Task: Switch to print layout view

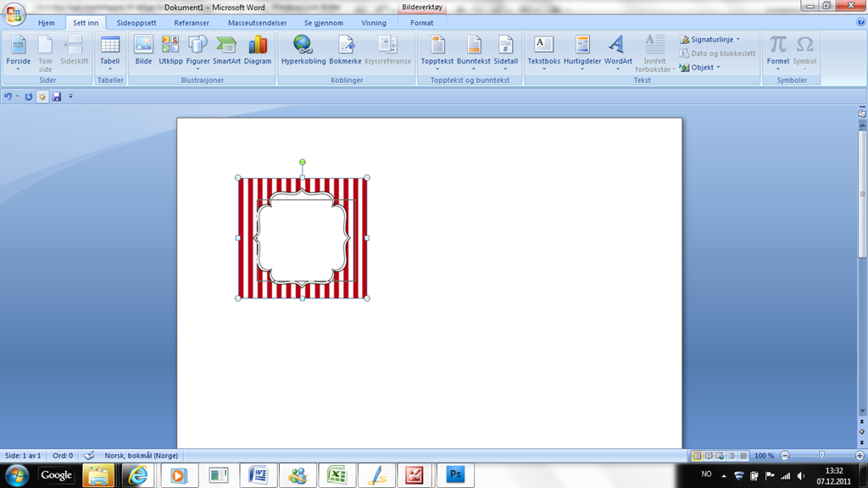Action: click(x=697, y=456)
